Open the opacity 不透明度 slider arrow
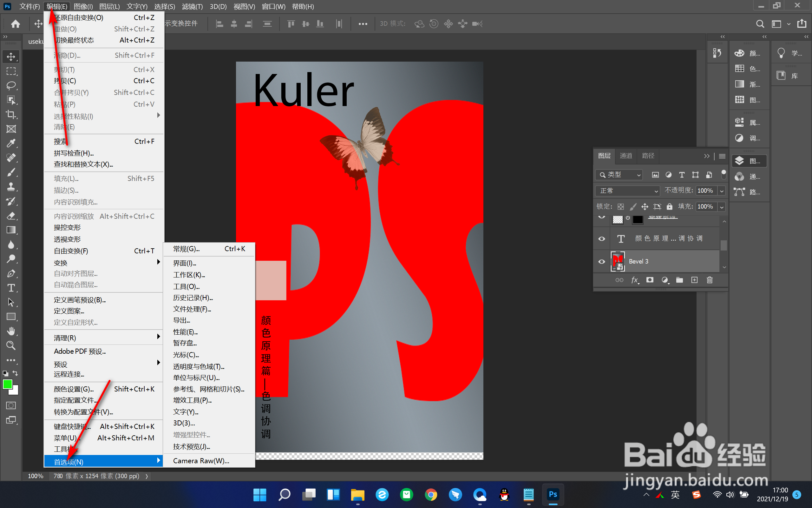Image resolution: width=812 pixels, height=508 pixels. (722, 191)
